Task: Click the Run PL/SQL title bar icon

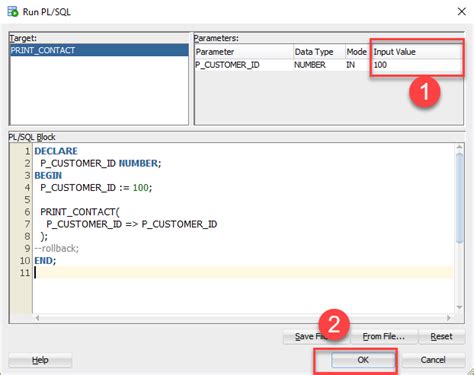Action: click(x=13, y=11)
